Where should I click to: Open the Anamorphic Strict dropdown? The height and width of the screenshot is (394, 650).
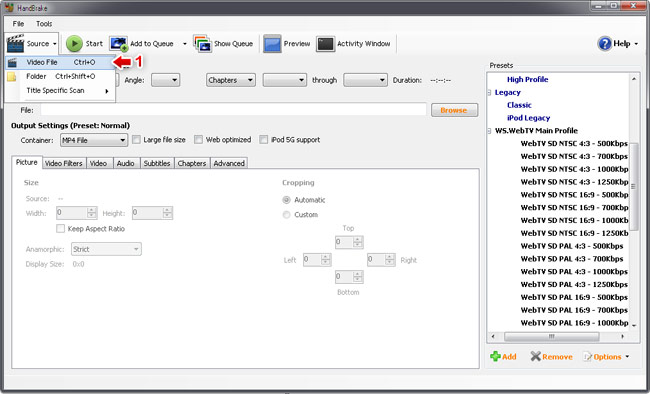tap(106, 249)
